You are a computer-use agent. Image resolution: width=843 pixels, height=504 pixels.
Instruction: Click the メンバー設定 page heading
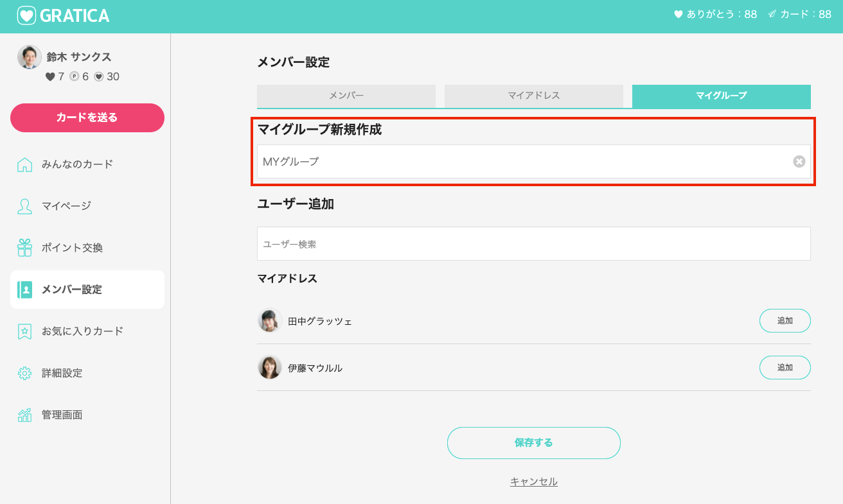[293, 62]
